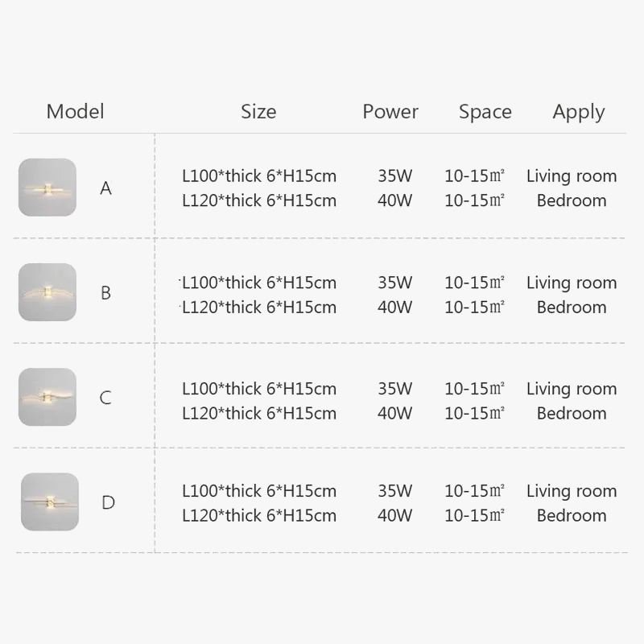Click the L100 size text for Model A

click(x=259, y=176)
